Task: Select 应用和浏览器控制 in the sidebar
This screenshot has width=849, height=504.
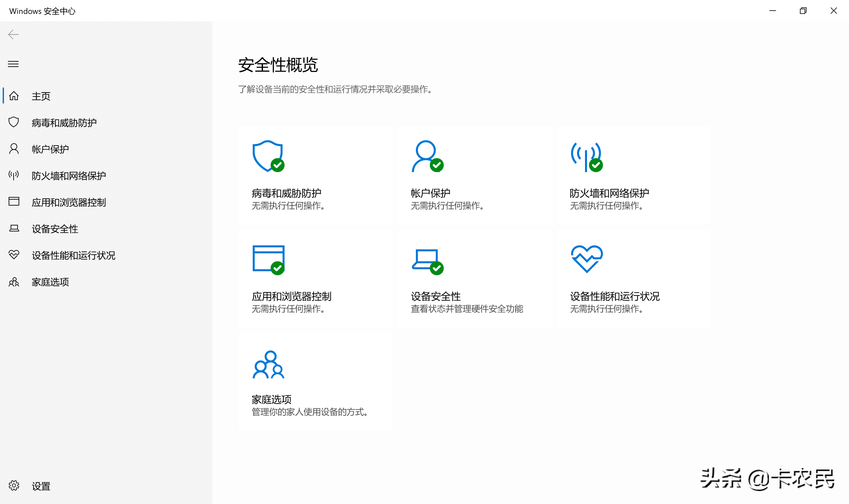Action: tap(69, 202)
